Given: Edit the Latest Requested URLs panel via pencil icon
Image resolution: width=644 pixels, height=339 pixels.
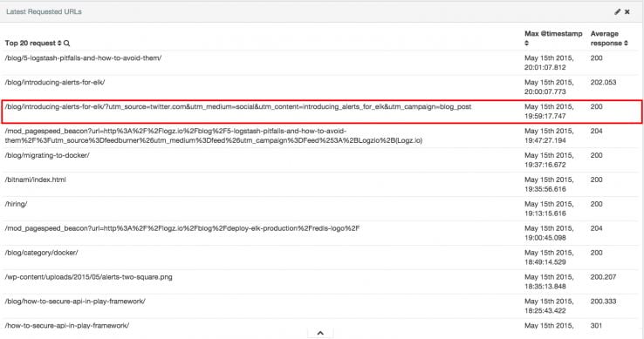Looking at the screenshot, I should click(617, 12).
